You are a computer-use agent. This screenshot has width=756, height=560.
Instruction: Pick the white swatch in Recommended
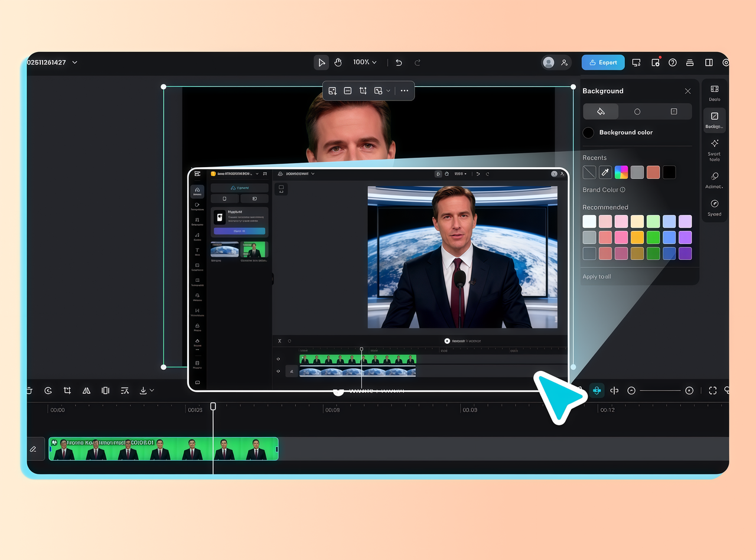point(589,222)
